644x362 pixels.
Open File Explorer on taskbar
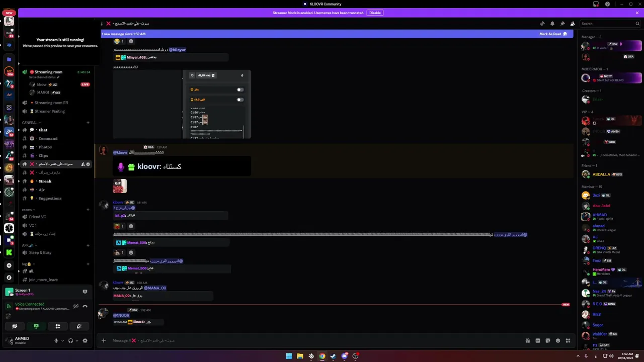coord(300,356)
